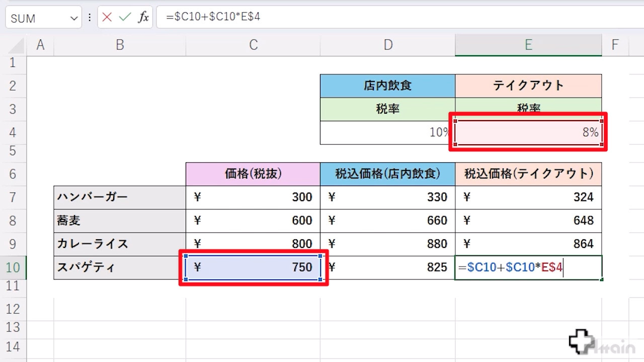Select row 9 header
Screen dimensions: 644x362
tap(13, 244)
